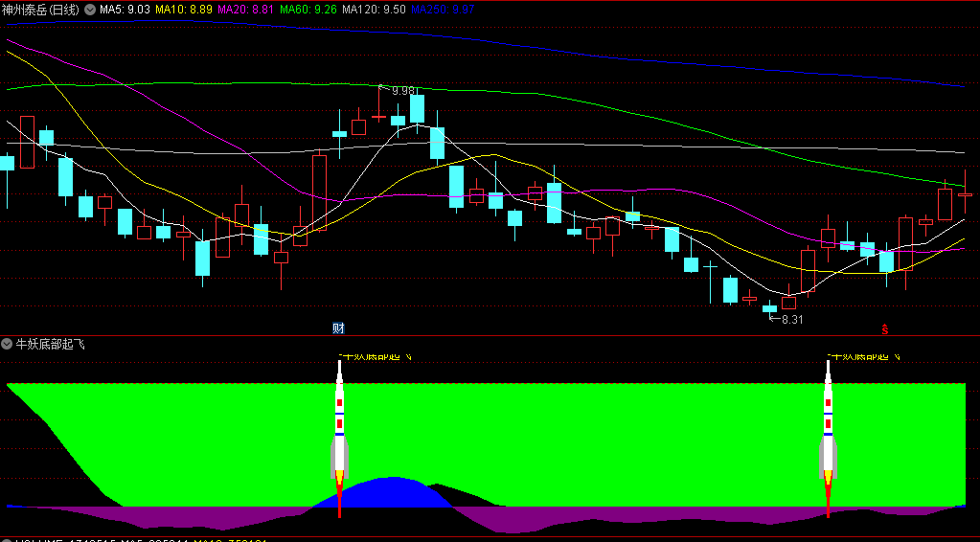
Task: Click the 8.31 low price label
Action: (792, 319)
